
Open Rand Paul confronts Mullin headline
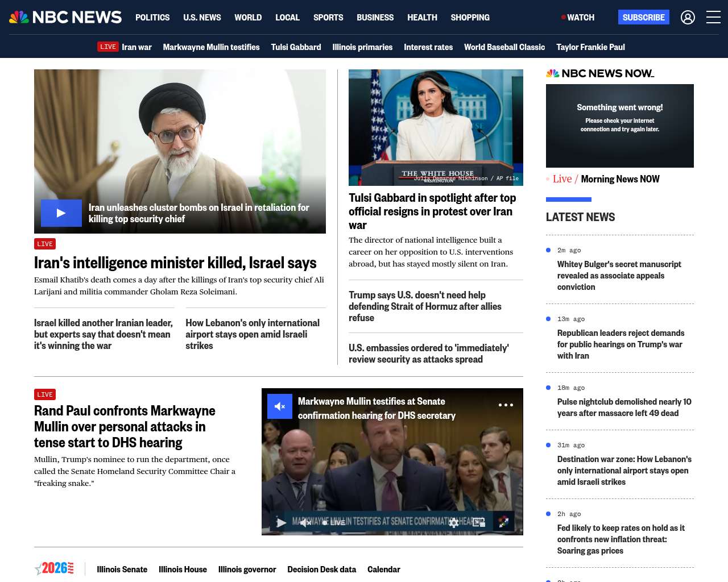tap(125, 426)
